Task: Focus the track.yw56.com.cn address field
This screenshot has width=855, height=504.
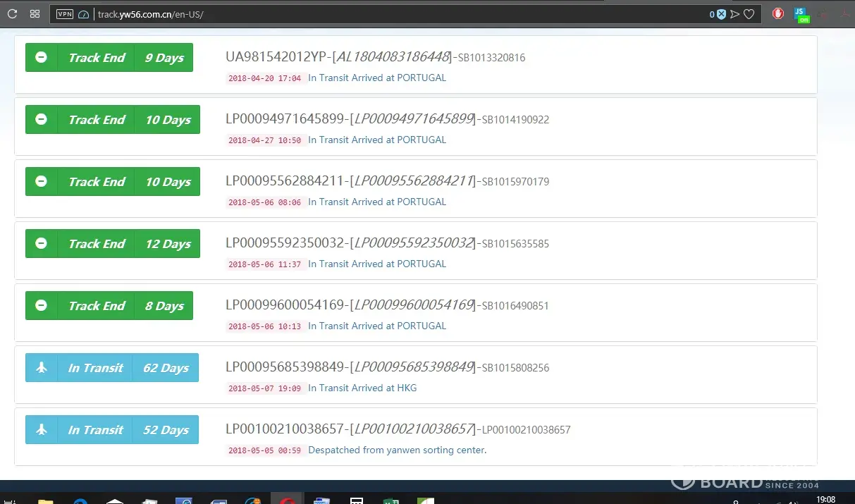Action: coord(402,14)
